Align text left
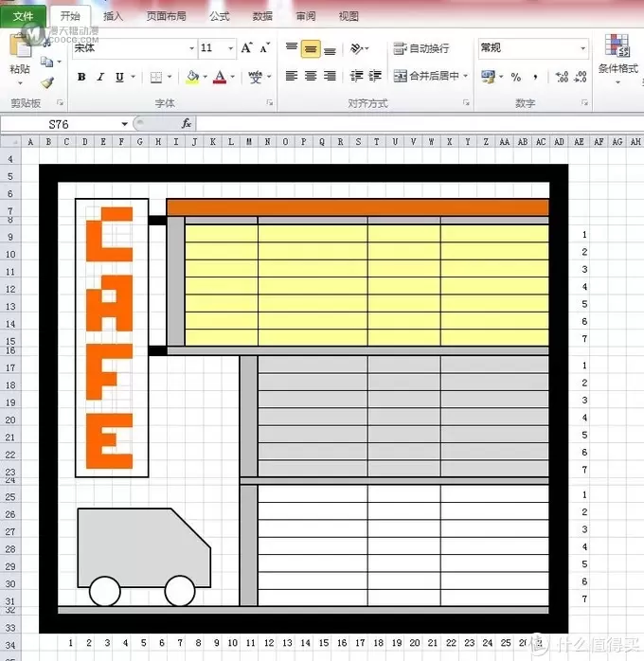644x661 pixels. tap(292, 76)
